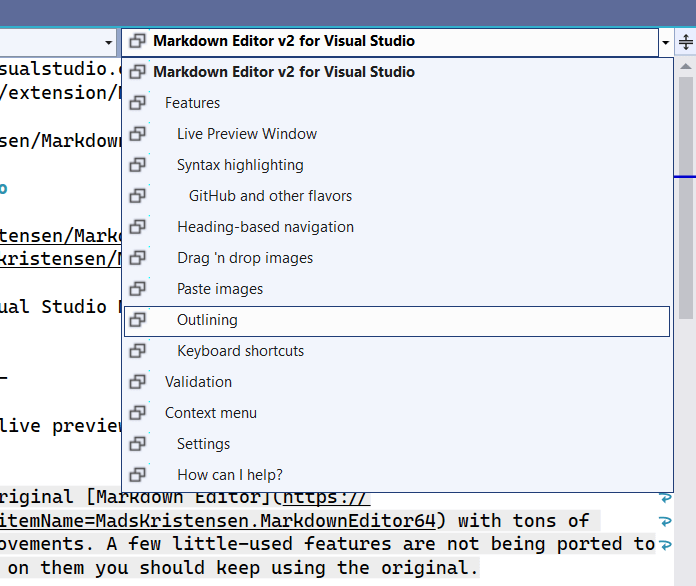Click the icon beside Drag 'n drop images
The image size is (696, 586).
(138, 258)
